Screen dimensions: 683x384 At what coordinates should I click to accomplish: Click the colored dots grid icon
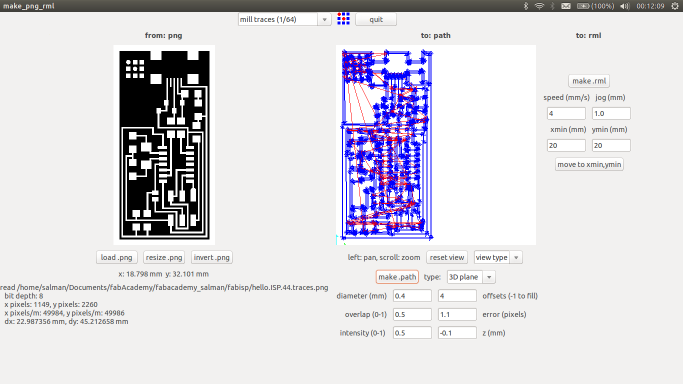tap(343, 19)
